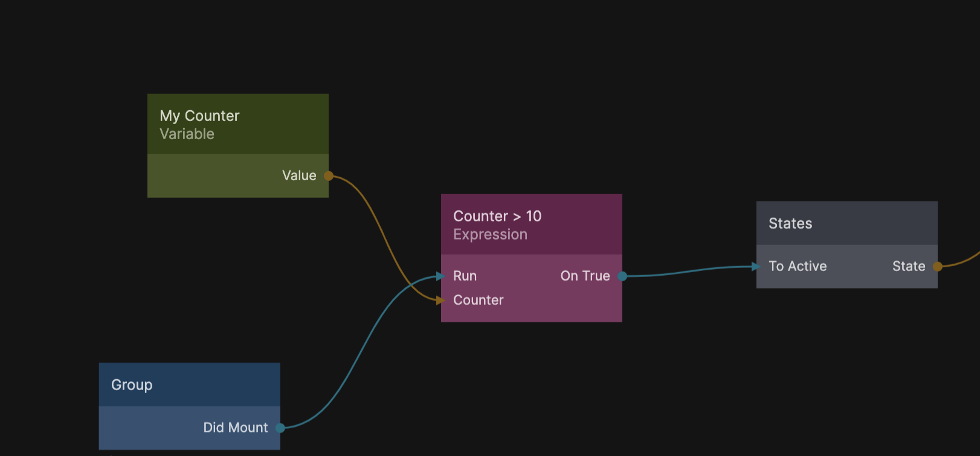Click the Run input arrow on Expression node
980x456 pixels.
(x=441, y=276)
